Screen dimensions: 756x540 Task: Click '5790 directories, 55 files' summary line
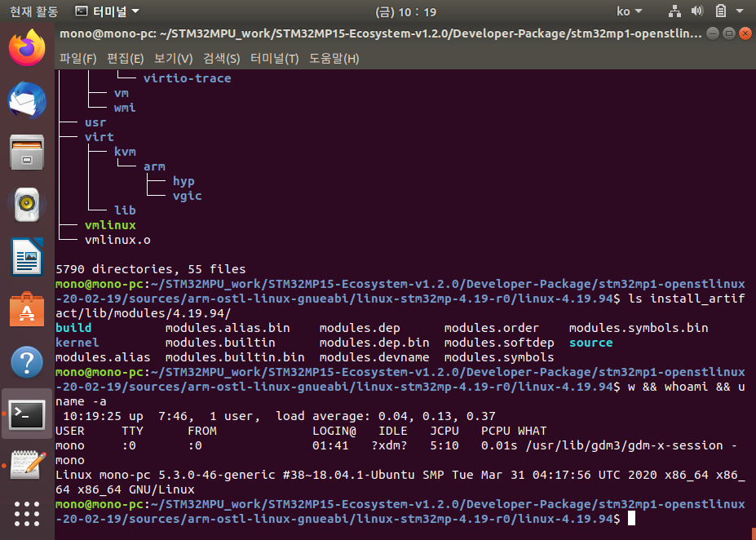point(150,269)
